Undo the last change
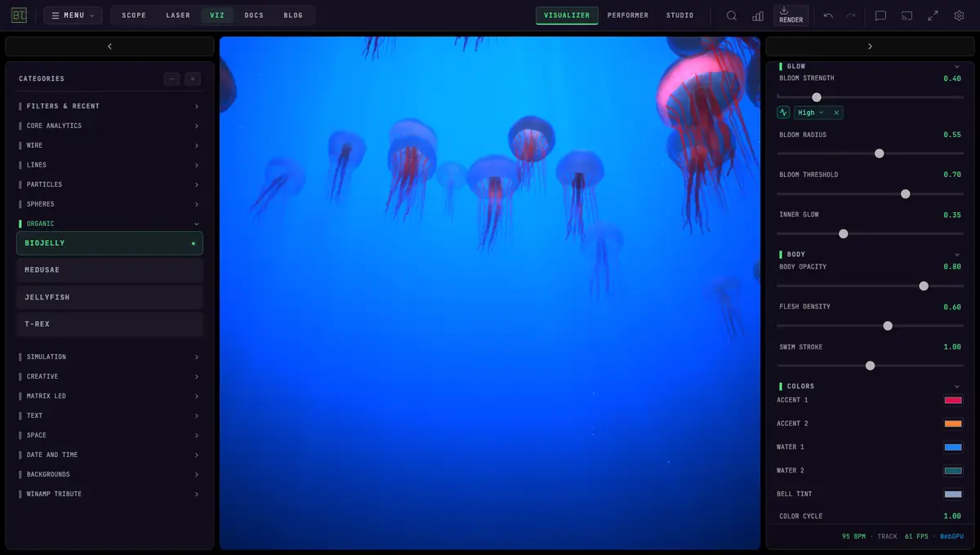 click(828, 16)
